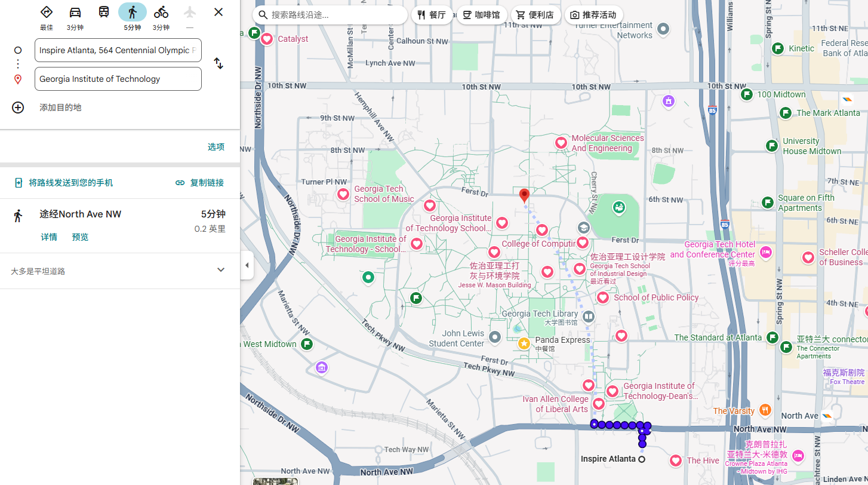868x485 pixels.
Task: Select the walking travel mode
Action: 133,13
